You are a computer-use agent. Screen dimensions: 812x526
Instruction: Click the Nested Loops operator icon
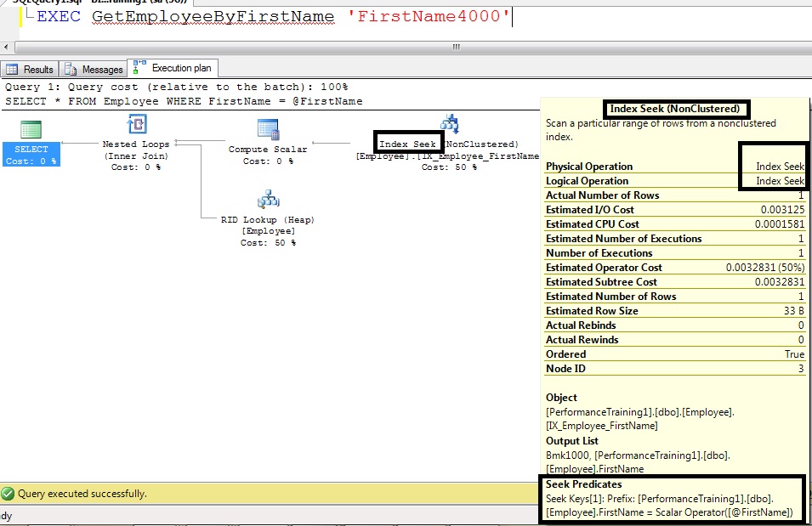point(136,125)
